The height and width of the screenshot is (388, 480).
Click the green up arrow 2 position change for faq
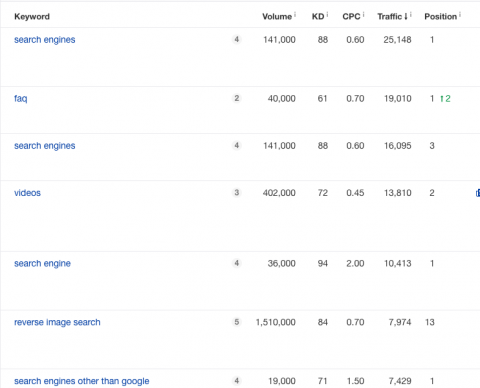point(445,99)
